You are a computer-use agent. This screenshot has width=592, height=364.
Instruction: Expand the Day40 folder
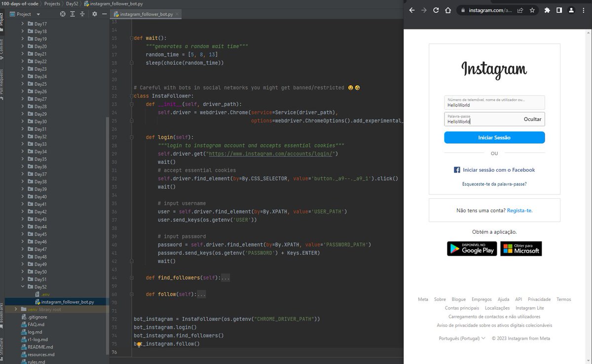tap(23, 196)
